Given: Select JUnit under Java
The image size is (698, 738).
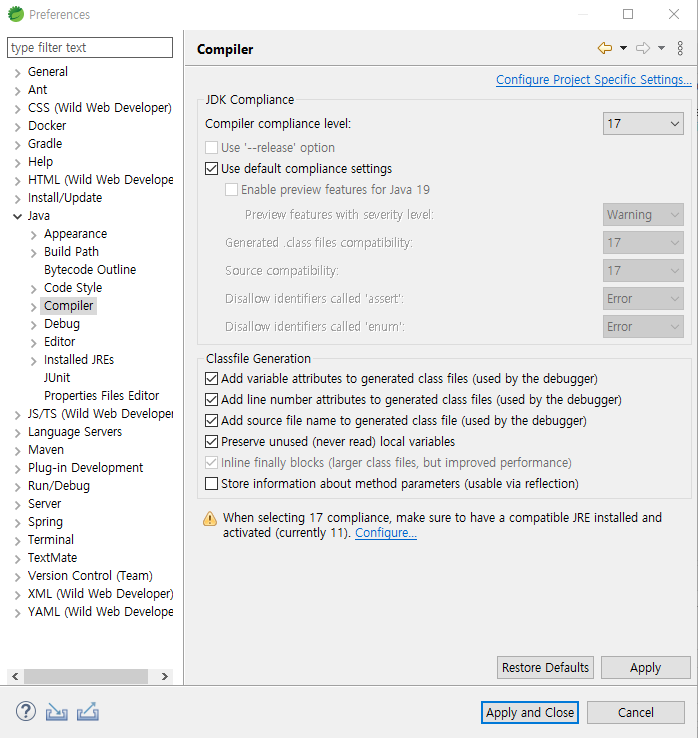Looking at the screenshot, I should coord(56,377).
